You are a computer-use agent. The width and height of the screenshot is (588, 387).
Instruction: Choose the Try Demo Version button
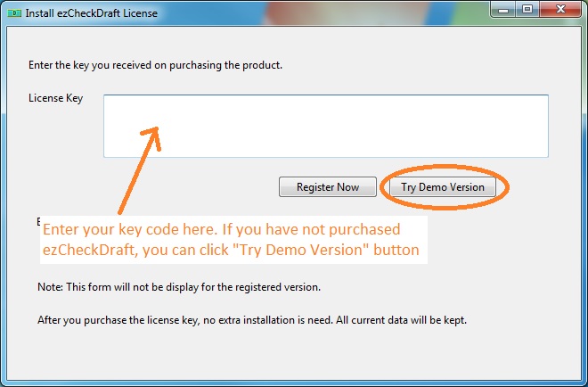[x=443, y=187]
